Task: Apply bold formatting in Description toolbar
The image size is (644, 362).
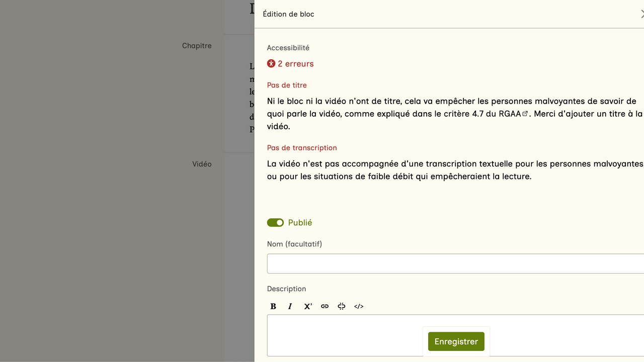Action: 273,306
